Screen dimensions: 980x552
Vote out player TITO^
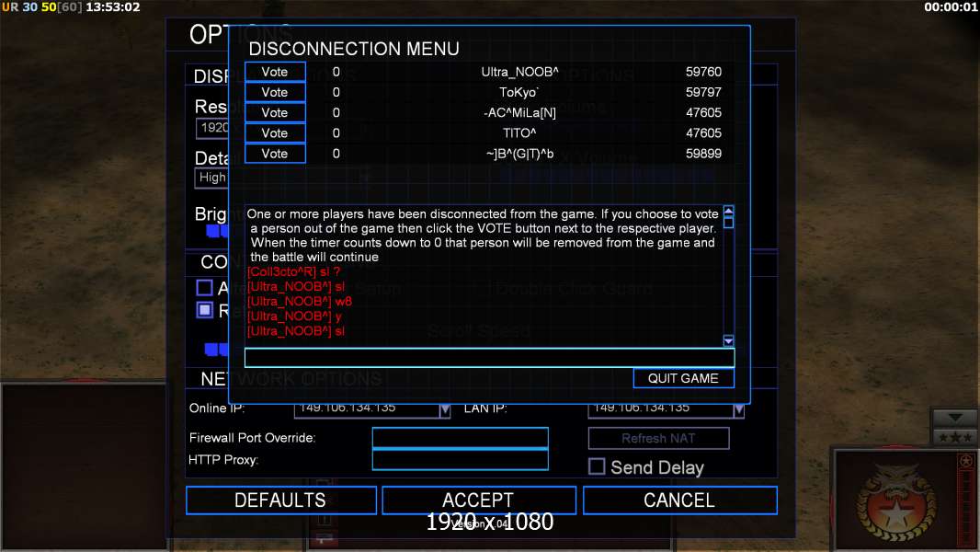pyautogui.click(x=275, y=133)
